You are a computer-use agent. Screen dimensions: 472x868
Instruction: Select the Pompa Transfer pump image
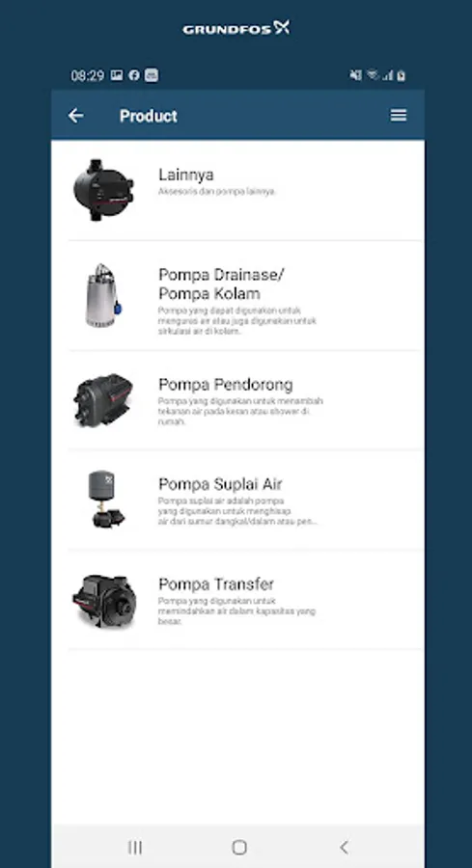tap(104, 601)
